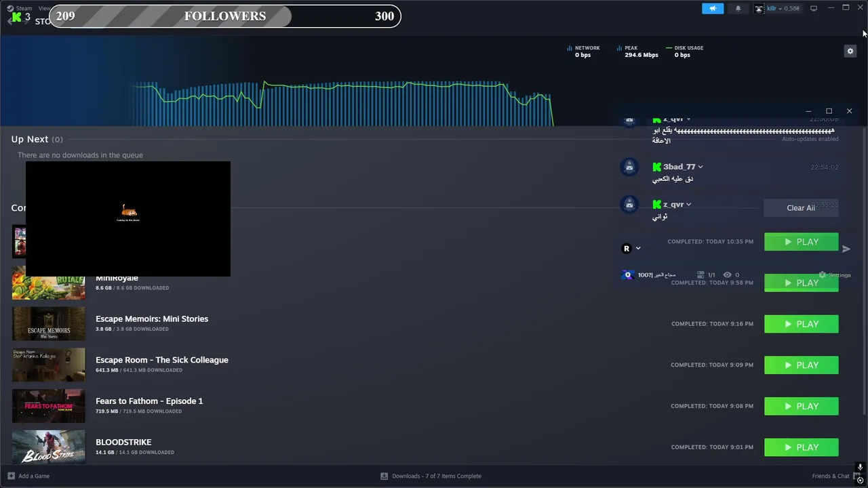Expand the chevron beside z_qvr at 22:55
Screen dimensions: 868x488
coord(688,205)
